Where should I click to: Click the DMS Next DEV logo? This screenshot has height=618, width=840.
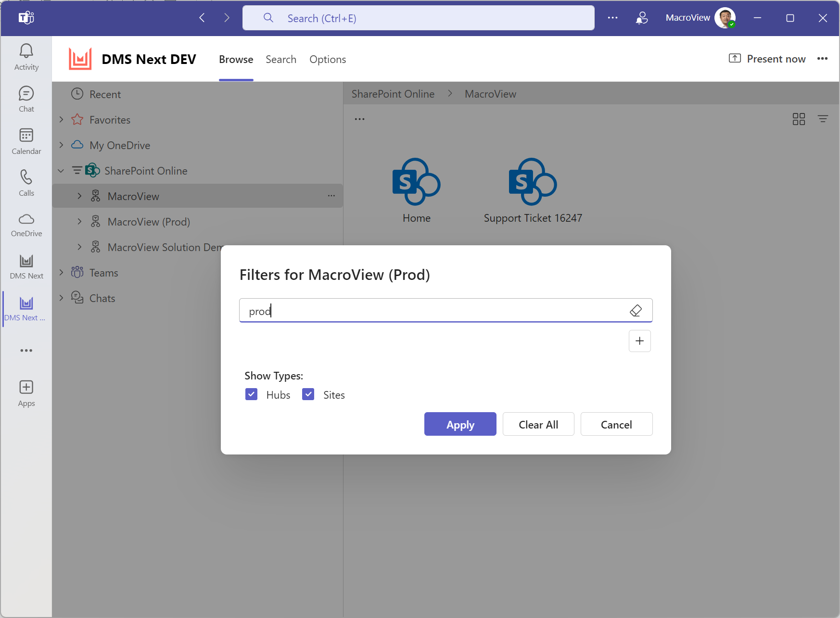(x=80, y=59)
